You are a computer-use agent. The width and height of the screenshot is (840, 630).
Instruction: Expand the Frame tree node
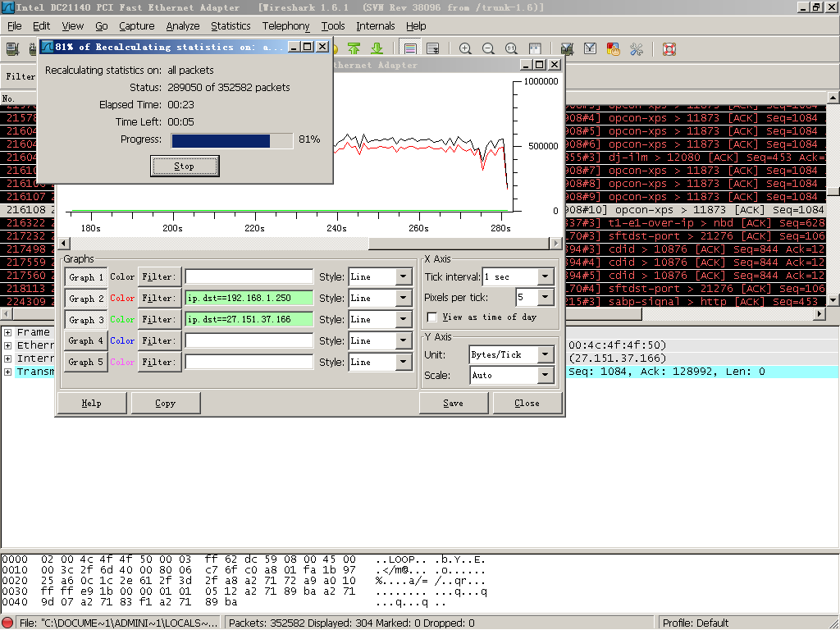point(7,332)
